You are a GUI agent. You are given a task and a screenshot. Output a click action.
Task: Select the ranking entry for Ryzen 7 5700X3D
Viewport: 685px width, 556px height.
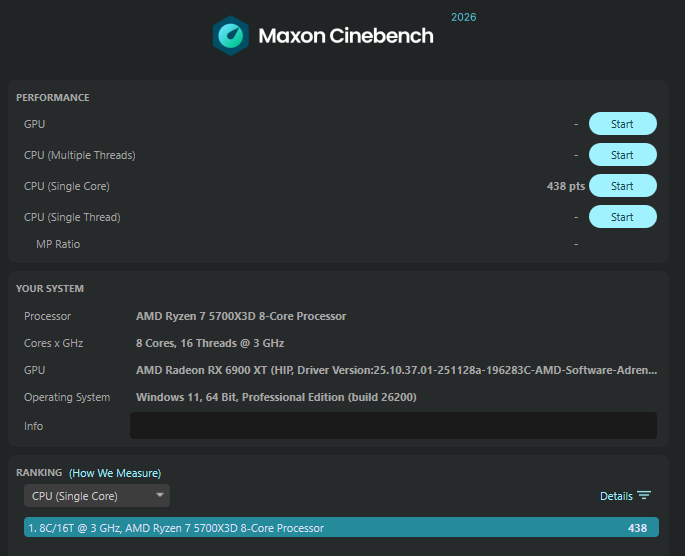point(341,528)
